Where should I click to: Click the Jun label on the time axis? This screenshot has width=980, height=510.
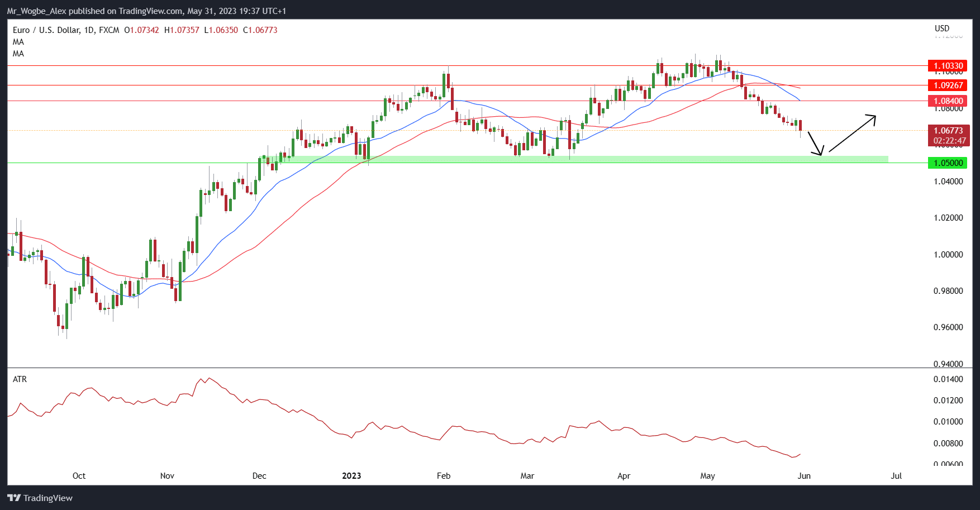(x=804, y=476)
